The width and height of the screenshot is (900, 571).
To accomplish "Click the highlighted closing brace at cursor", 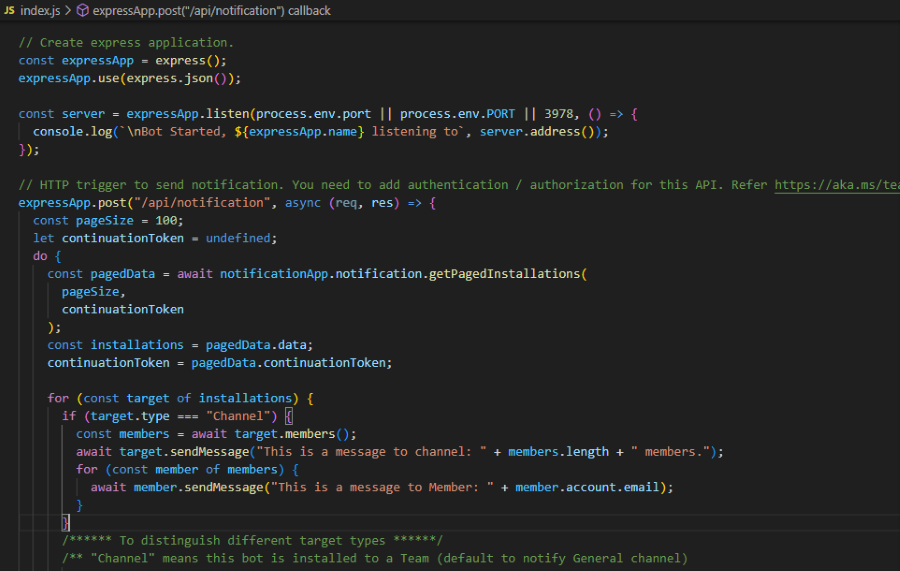I will pos(66,523).
